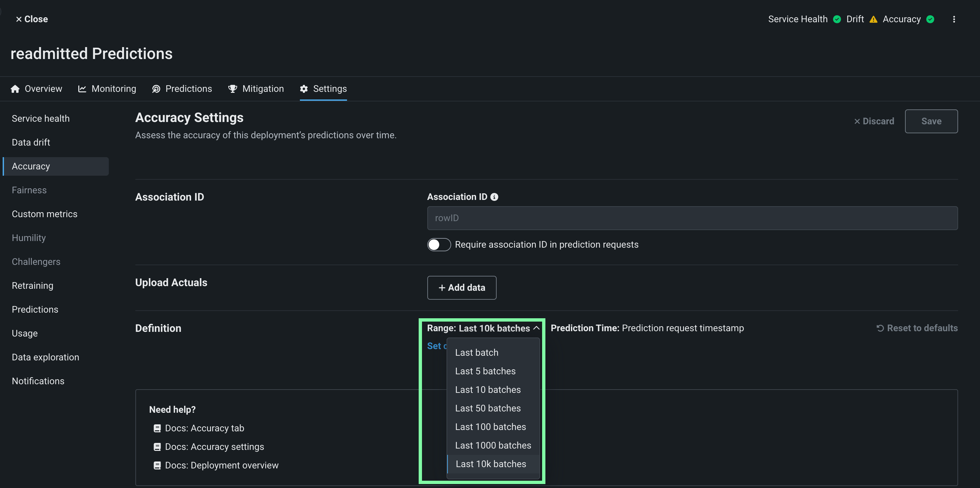Choose Last 5 batches from list
The image size is (980, 488).
[485, 371]
